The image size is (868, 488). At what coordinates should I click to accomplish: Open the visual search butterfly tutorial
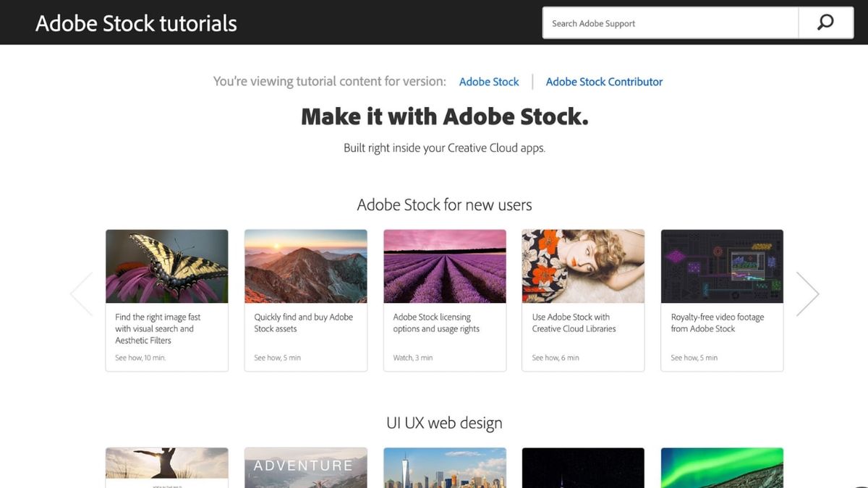click(x=166, y=266)
